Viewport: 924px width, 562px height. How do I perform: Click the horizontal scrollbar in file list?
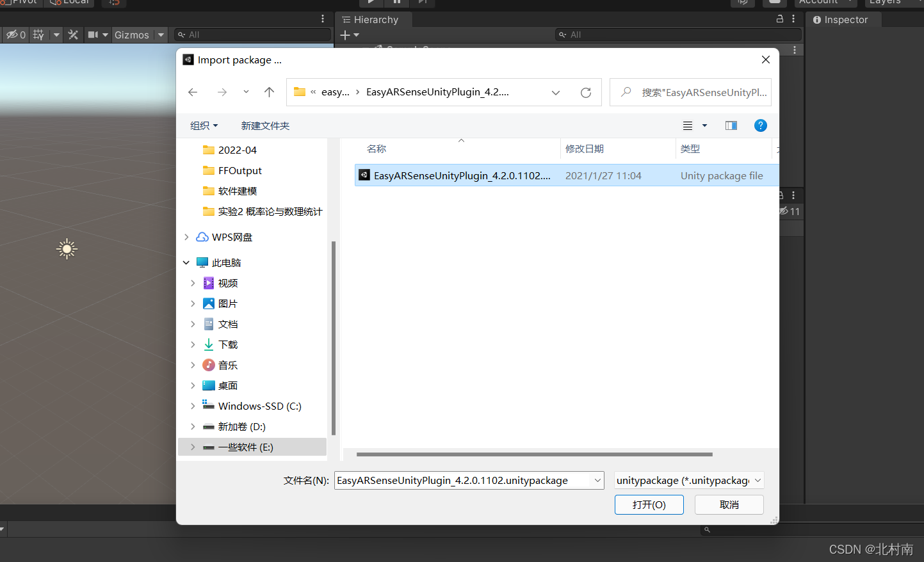click(x=535, y=454)
